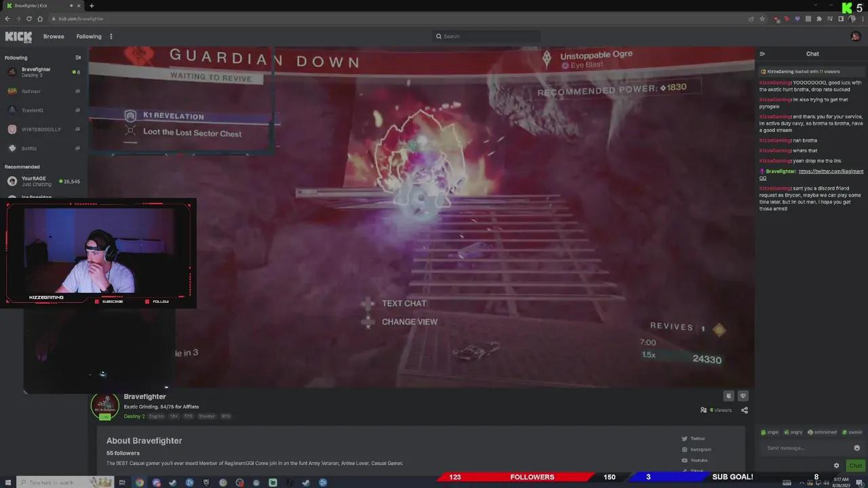Click the Bravefighter channel avatar below the video

tap(104, 405)
